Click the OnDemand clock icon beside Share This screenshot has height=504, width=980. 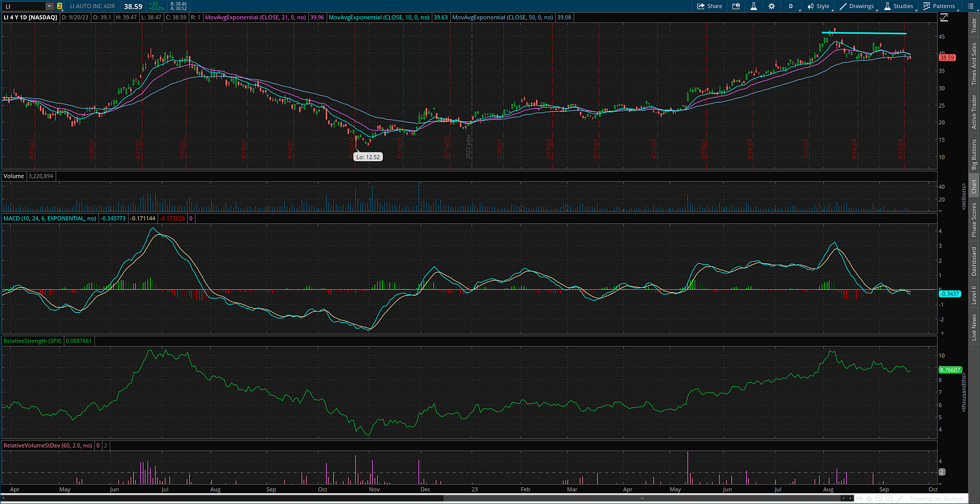click(736, 6)
